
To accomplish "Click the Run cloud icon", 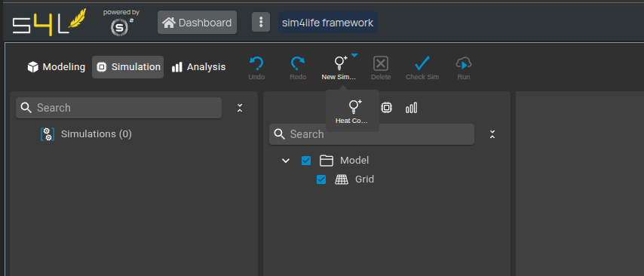I will 464,63.
